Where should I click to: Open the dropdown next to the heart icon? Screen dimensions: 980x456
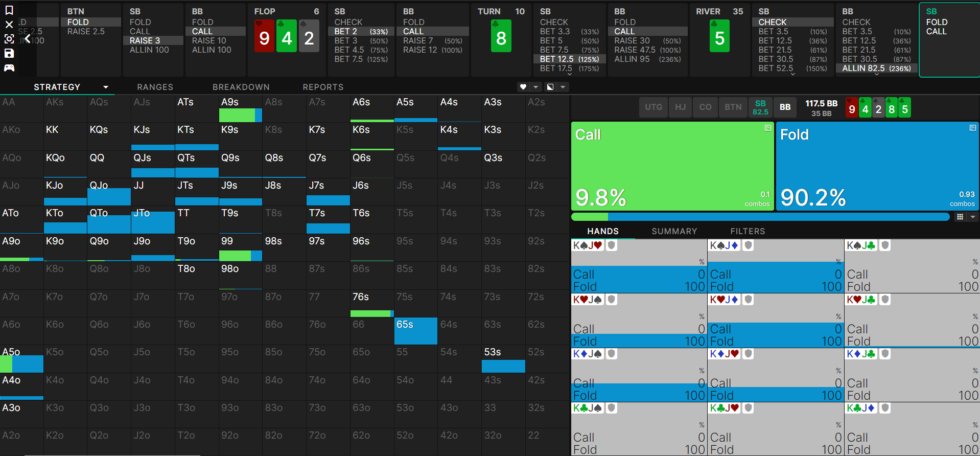tap(535, 87)
